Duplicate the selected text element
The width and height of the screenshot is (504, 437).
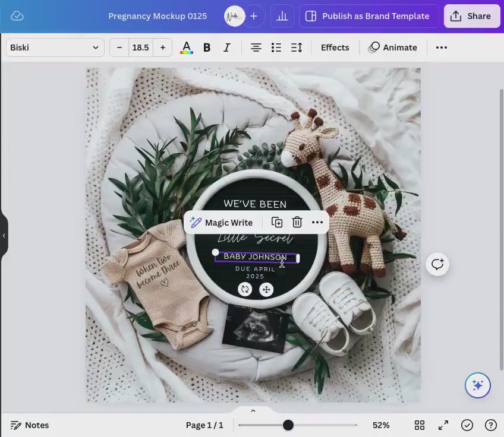(x=277, y=223)
